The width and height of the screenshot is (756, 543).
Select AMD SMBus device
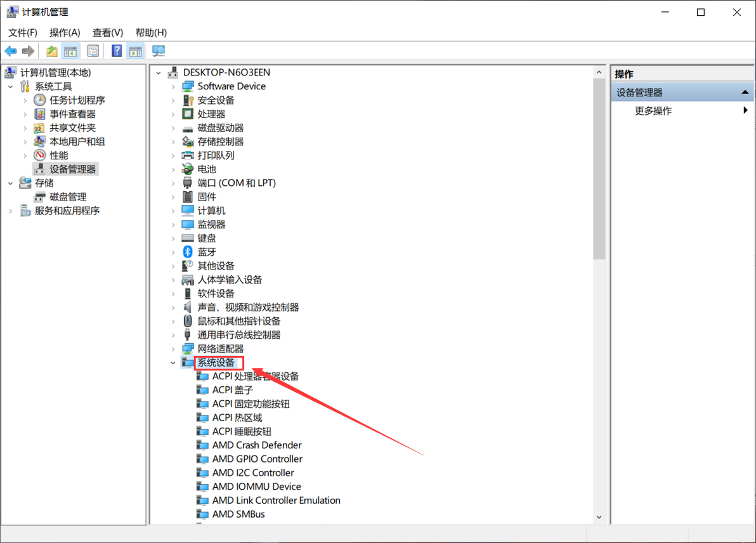pos(238,514)
